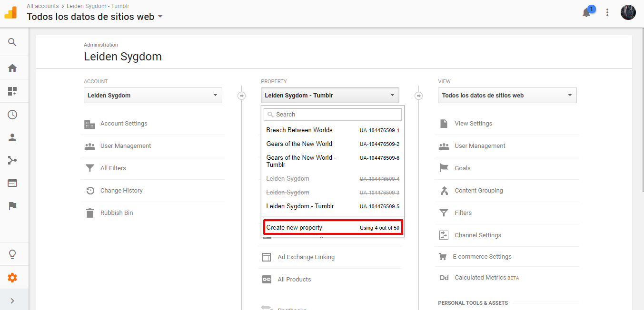The width and height of the screenshot is (644, 310).
Task: Open Real-Time reports clock icon
Action: 12,115
